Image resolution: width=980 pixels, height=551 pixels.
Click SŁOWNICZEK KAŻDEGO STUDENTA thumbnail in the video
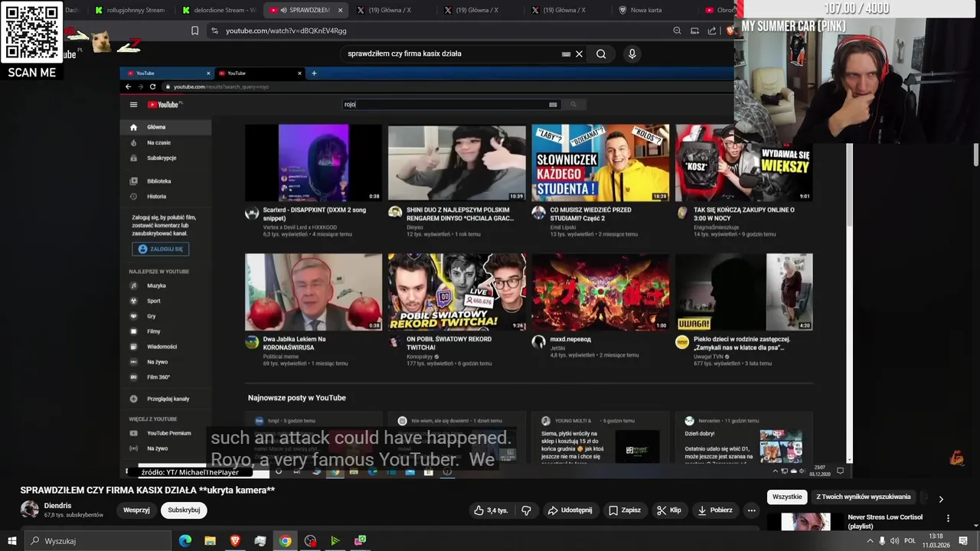(600, 163)
